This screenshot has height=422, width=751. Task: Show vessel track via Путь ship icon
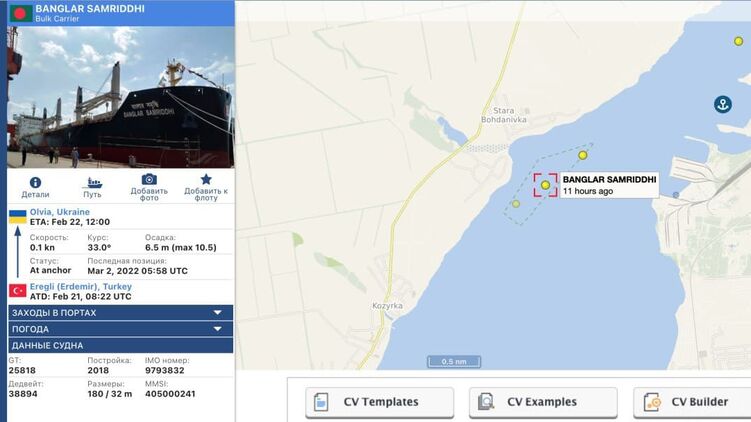click(x=92, y=182)
